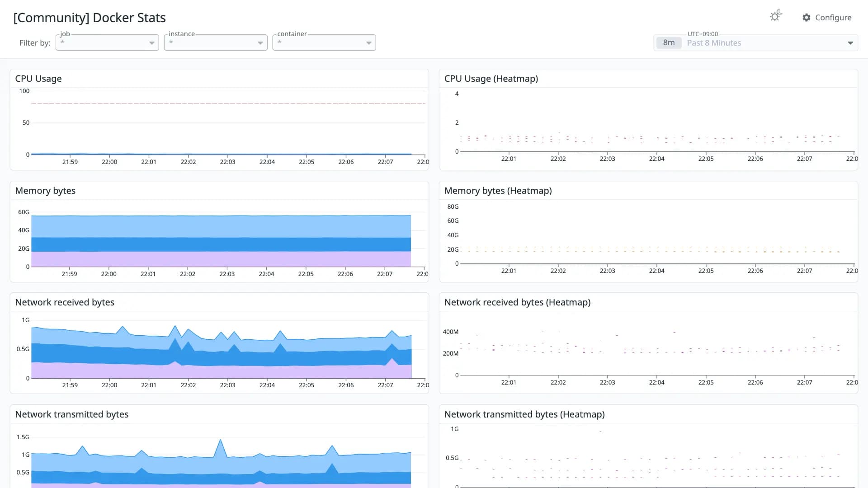Click the Past 8 Minutes time field
Screen dimensions: 868x488
(755, 43)
